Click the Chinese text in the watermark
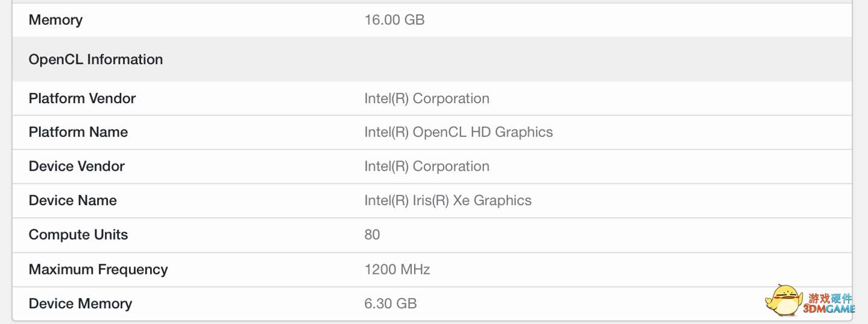The width and height of the screenshot is (868, 324). pos(830,298)
